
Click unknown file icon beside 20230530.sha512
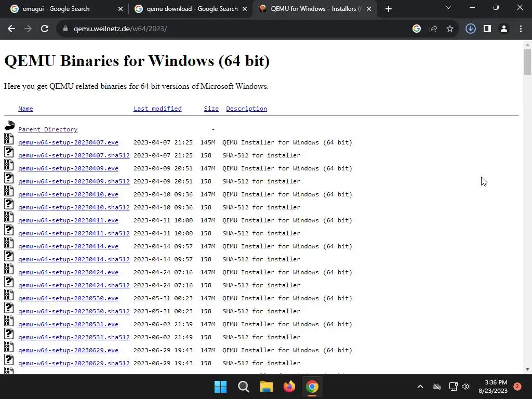tap(9, 308)
